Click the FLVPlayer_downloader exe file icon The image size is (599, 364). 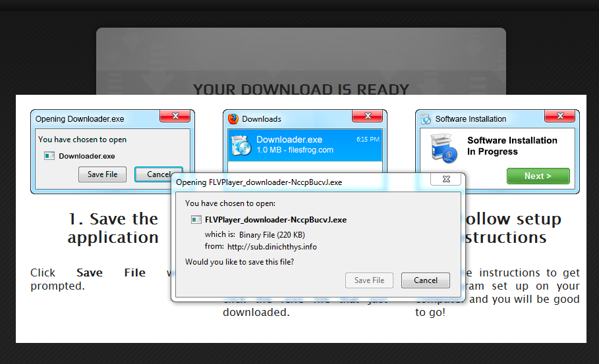tap(196, 220)
